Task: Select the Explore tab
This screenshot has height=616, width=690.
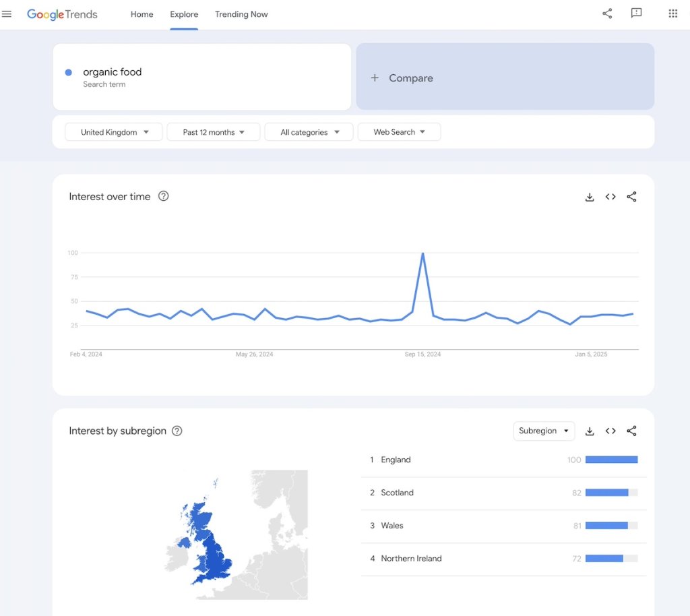Action: coord(184,14)
